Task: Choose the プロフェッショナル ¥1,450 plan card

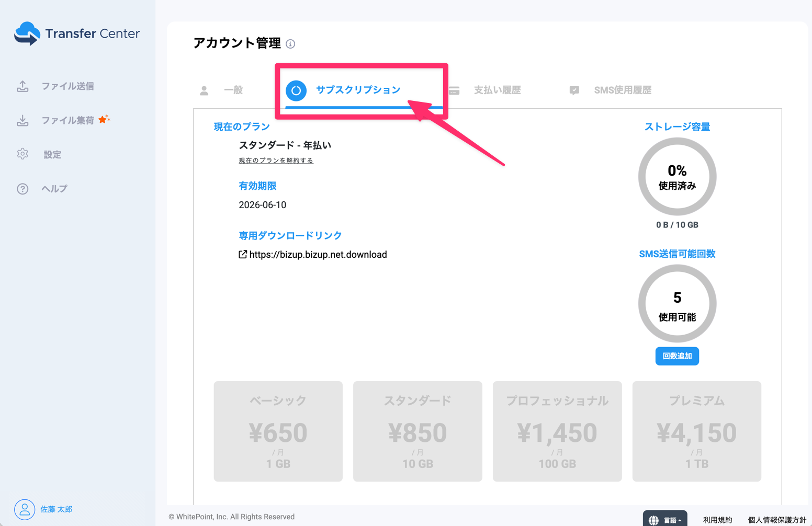Action: [x=557, y=431]
